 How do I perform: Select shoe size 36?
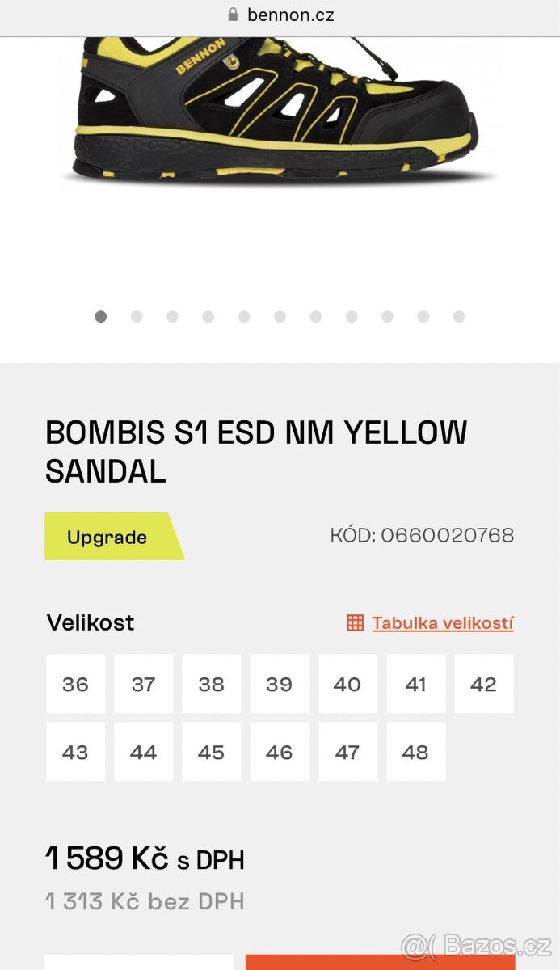click(75, 684)
